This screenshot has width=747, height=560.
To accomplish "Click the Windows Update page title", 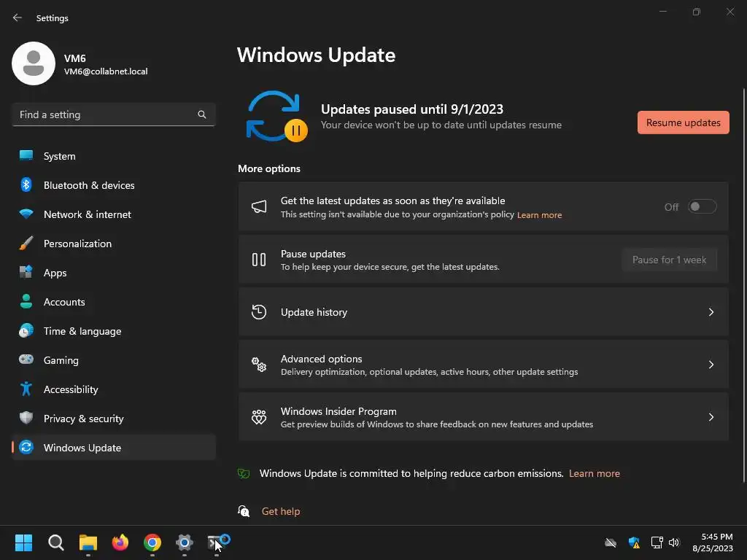I will [x=317, y=55].
